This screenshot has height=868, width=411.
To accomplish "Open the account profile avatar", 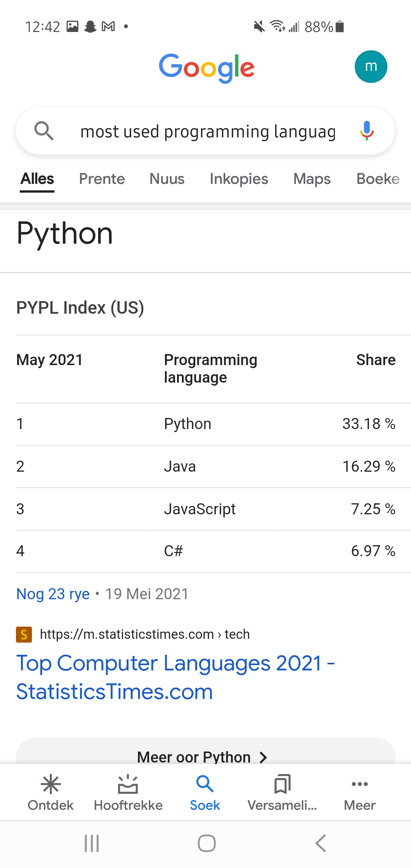I will 371,67.
